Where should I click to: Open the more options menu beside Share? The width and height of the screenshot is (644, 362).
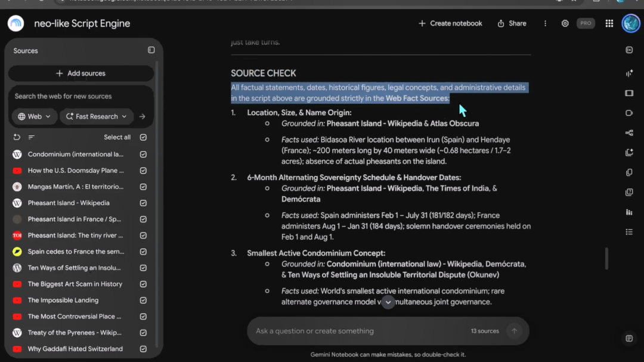tap(546, 23)
